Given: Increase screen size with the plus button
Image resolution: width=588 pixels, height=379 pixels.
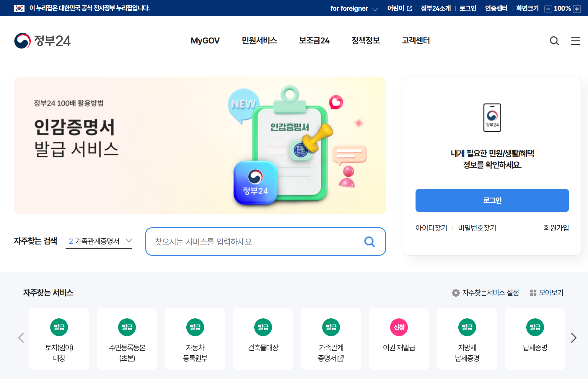Looking at the screenshot, I should click(x=577, y=9).
